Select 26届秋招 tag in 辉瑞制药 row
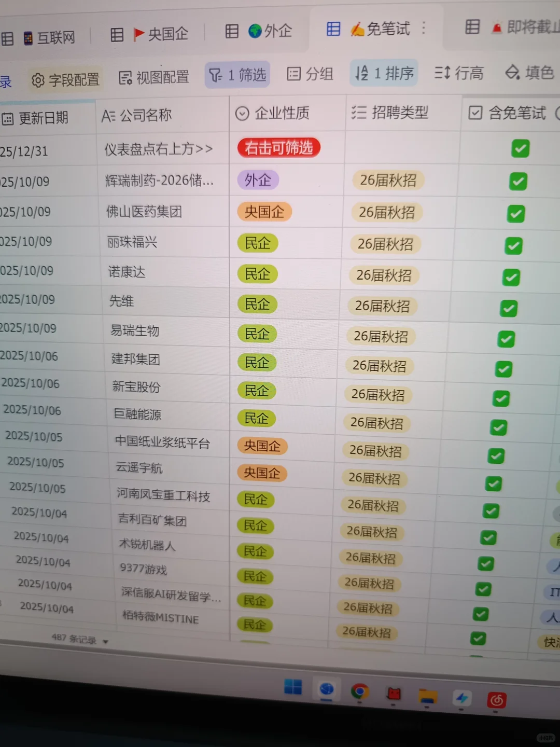Screen dimensions: 560x747 [x=388, y=180]
